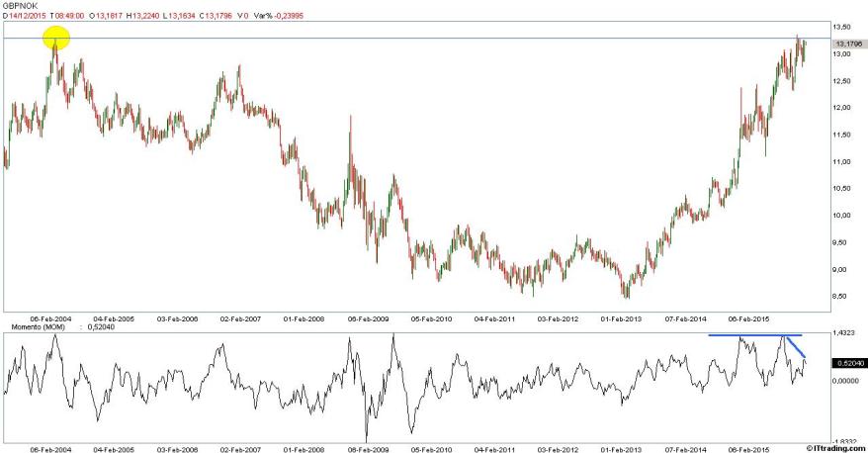Click the high price 13,2240

point(146,16)
